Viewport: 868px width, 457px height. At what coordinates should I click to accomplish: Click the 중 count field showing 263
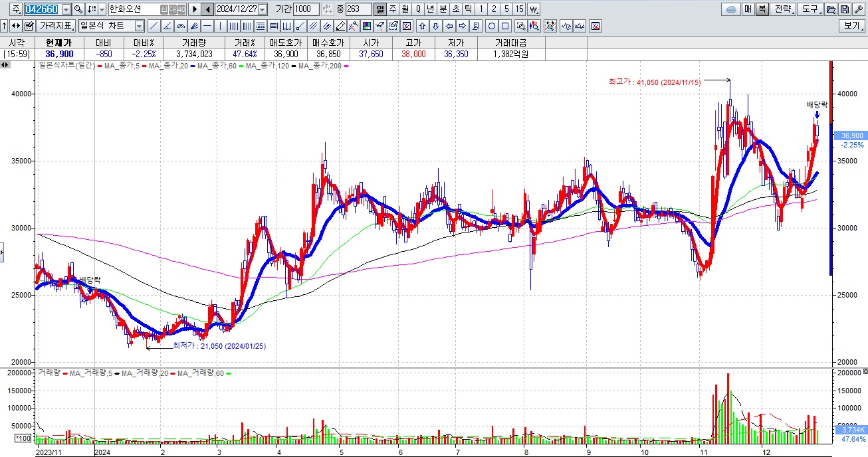pyautogui.click(x=359, y=9)
